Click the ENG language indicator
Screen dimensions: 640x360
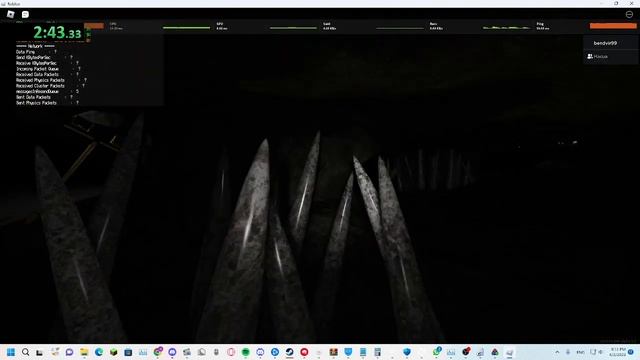pos(580,352)
